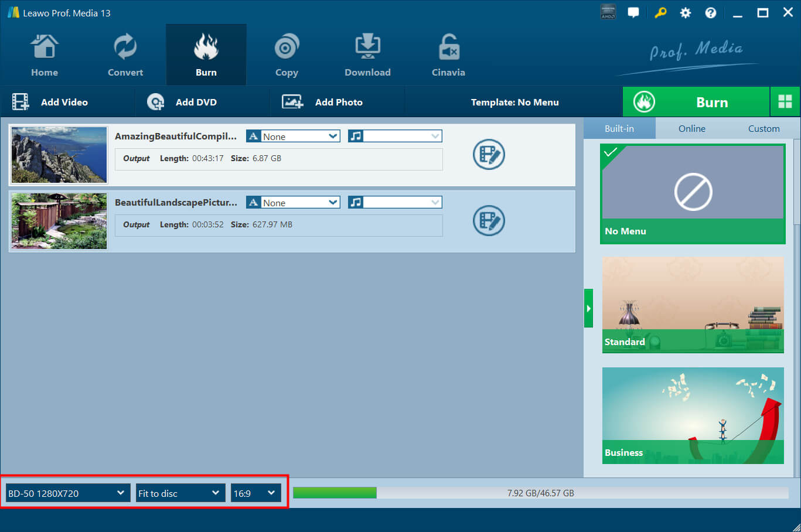
Task: Expand the hidden side panel arrow
Action: click(588, 308)
